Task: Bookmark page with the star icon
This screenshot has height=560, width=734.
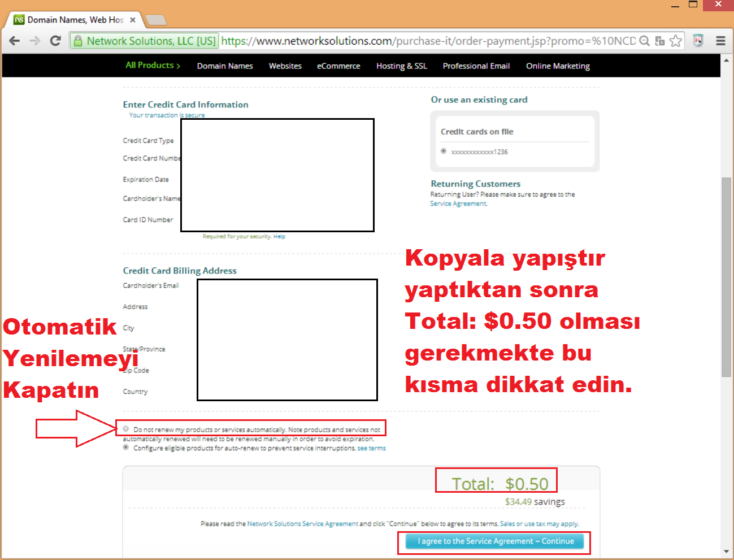Action: coord(675,41)
